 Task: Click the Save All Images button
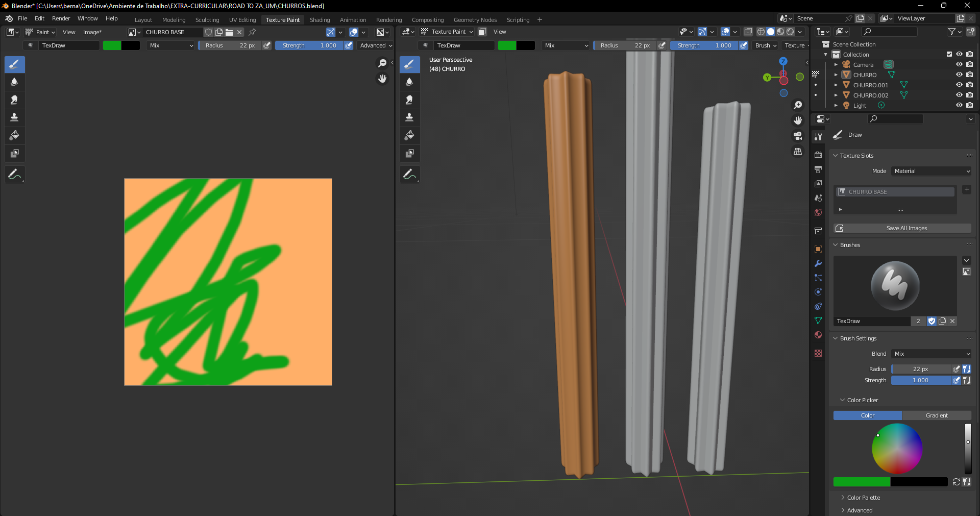pyautogui.click(x=902, y=228)
